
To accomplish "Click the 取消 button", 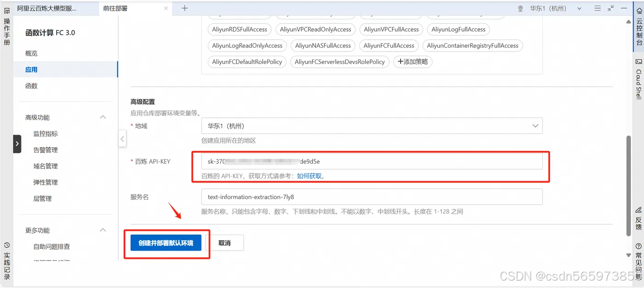I will tap(224, 243).
